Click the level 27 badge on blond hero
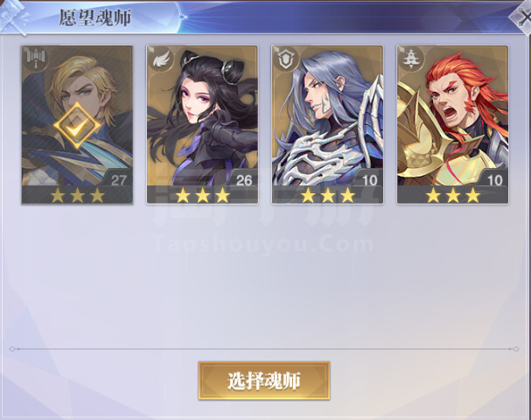Viewport: 531px width, 420px height. [118, 180]
